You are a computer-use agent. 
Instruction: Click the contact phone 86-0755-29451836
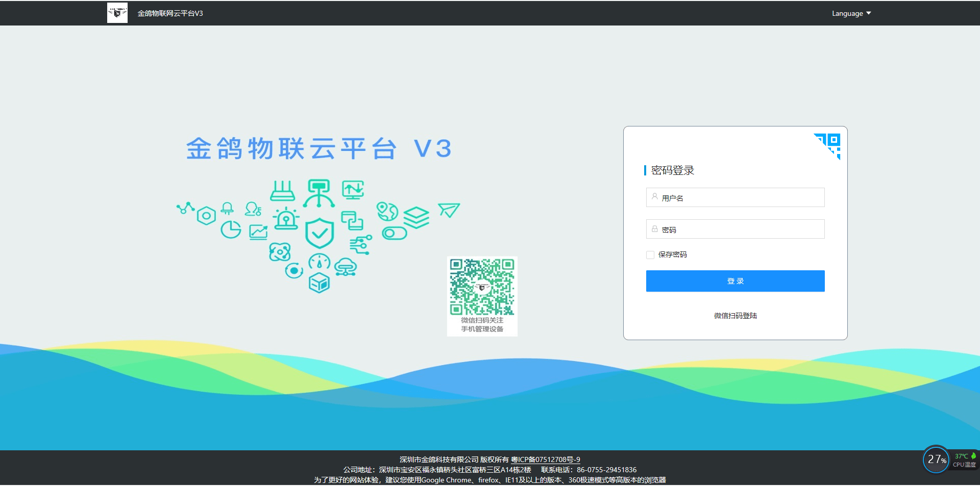[x=606, y=470]
